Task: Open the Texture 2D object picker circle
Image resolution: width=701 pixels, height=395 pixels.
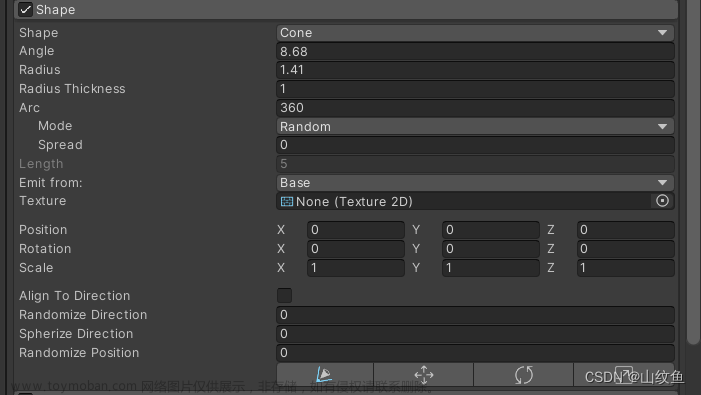Action: pyautogui.click(x=662, y=201)
